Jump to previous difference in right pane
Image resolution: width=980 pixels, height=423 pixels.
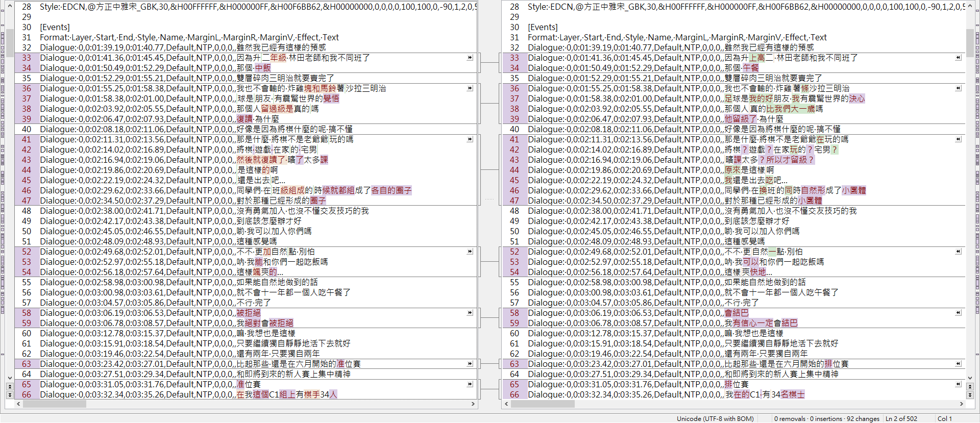point(970,387)
